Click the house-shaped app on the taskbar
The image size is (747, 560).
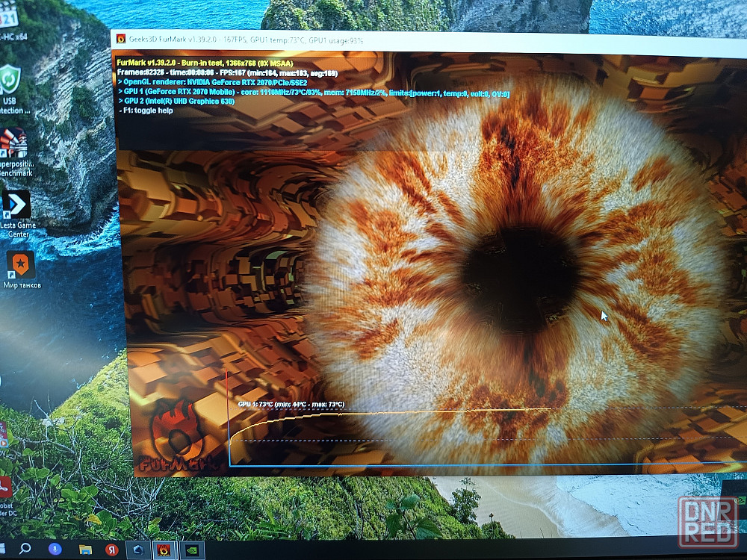(137, 550)
